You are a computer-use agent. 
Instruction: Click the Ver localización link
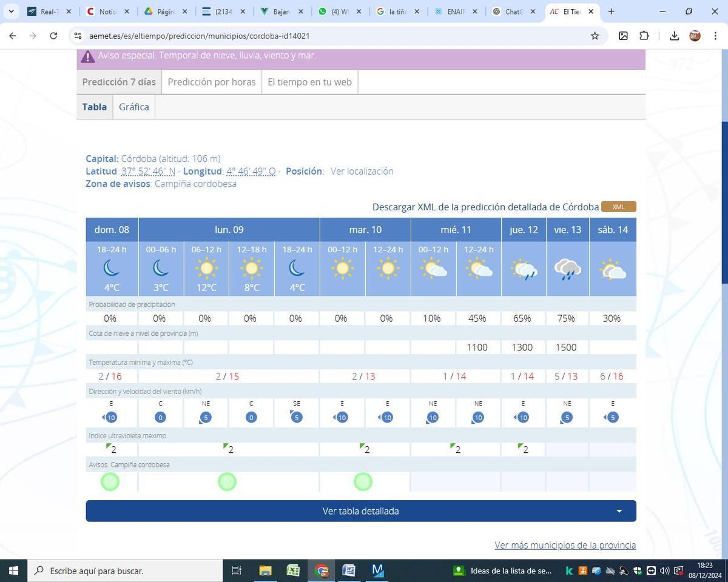361,171
